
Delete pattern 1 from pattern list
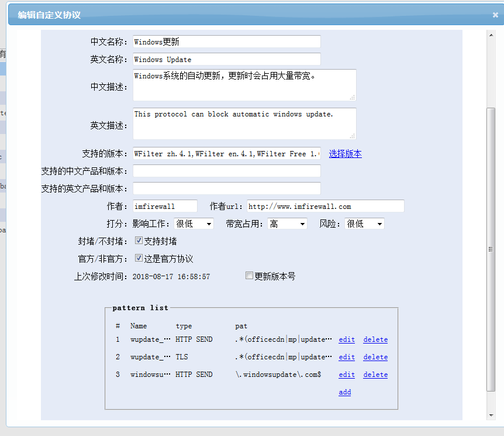pyautogui.click(x=375, y=339)
